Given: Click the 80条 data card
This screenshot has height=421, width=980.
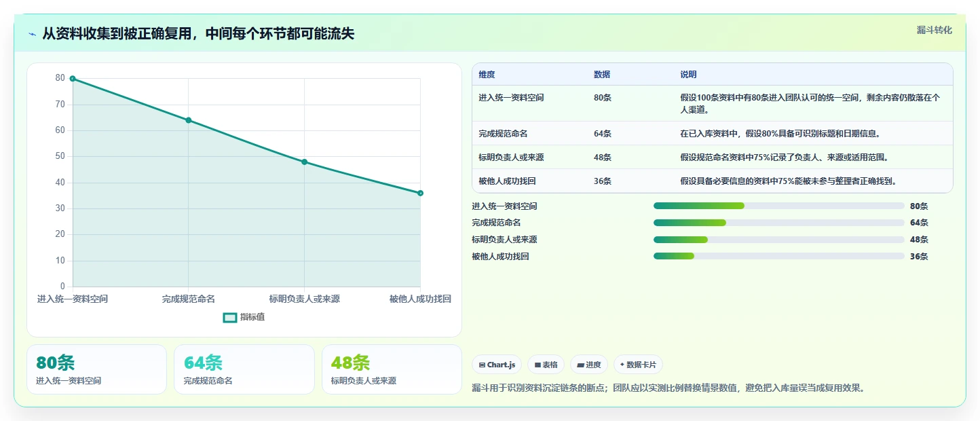Looking at the screenshot, I should click(x=96, y=369).
